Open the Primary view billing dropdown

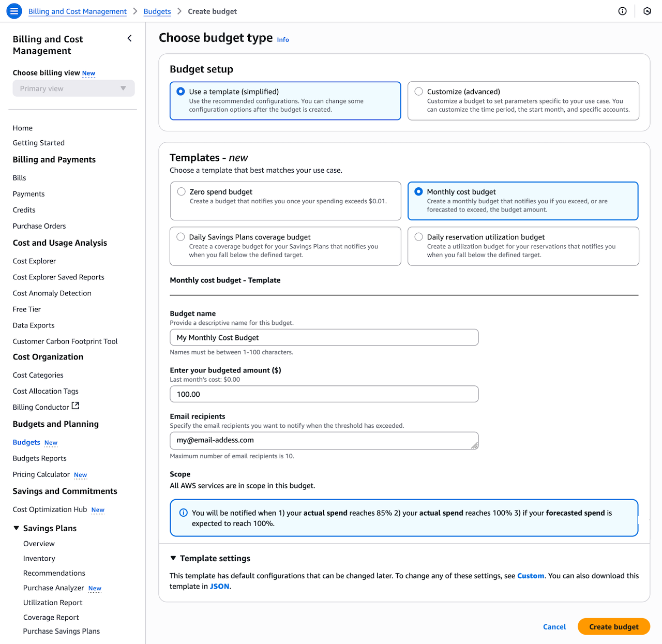(73, 88)
